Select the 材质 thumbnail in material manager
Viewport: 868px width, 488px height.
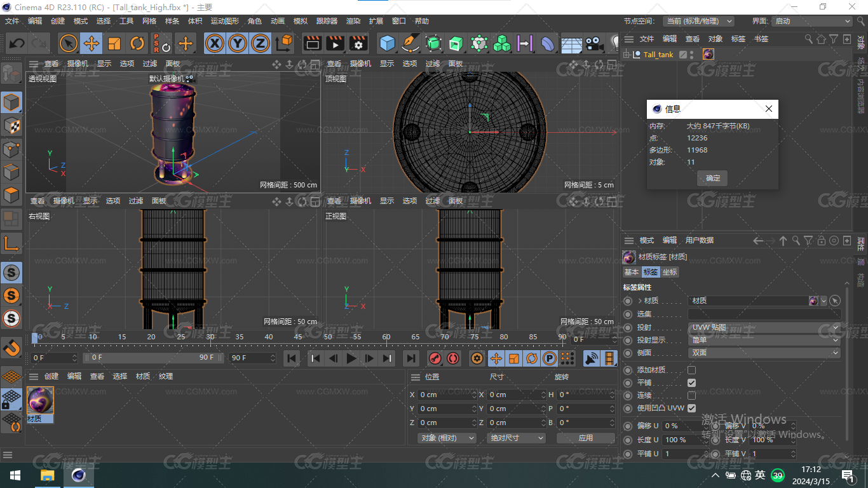[x=40, y=400]
